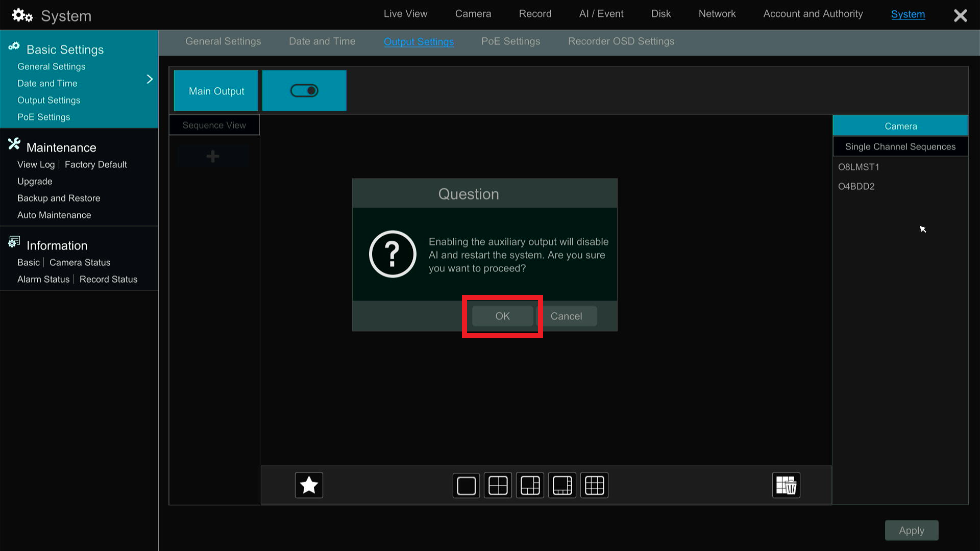This screenshot has width=980, height=551.
Task: Expand the Date and Time submenu chevron
Action: tap(150, 79)
